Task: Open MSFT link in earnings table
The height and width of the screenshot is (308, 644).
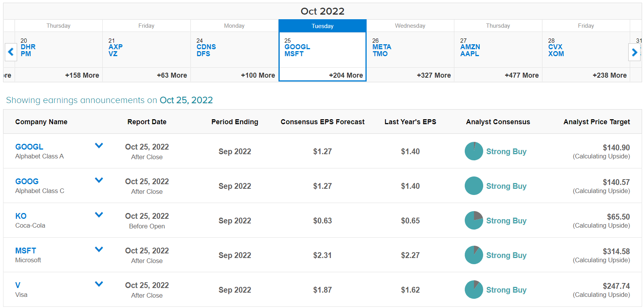Action: click(x=26, y=251)
